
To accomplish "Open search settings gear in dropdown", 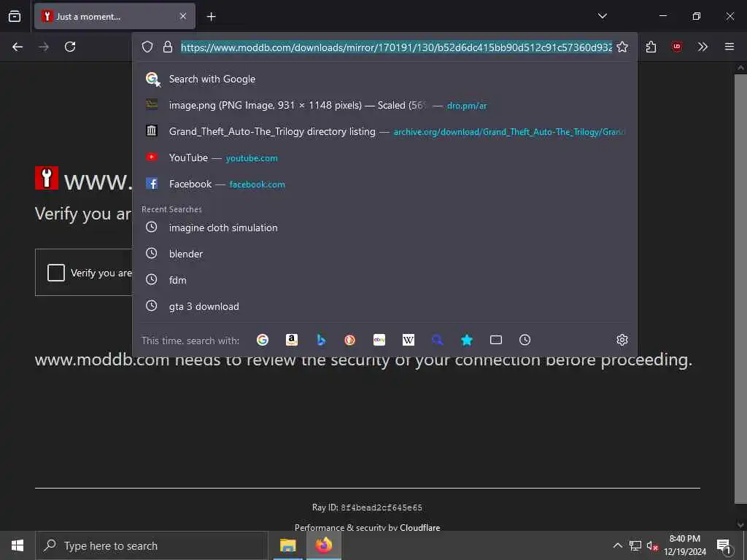I will click(622, 340).
